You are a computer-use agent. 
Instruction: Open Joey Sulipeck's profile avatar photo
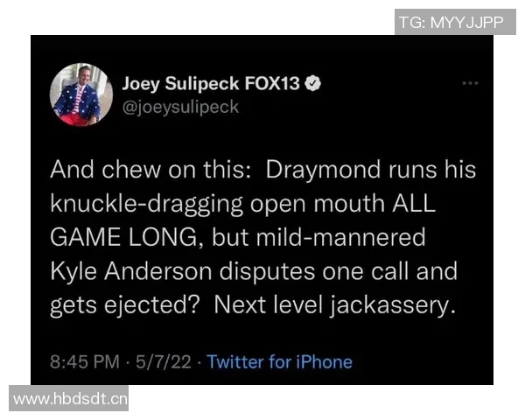[x=81, y=94]
